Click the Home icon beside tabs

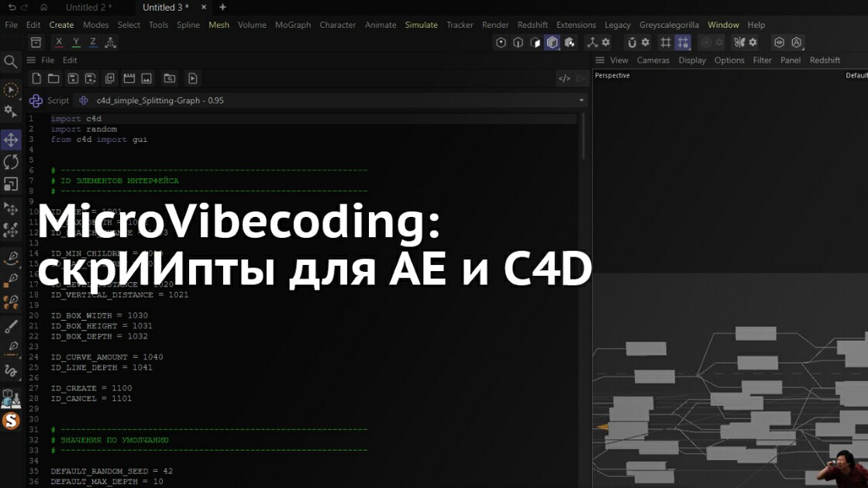(x=43, y=7)
